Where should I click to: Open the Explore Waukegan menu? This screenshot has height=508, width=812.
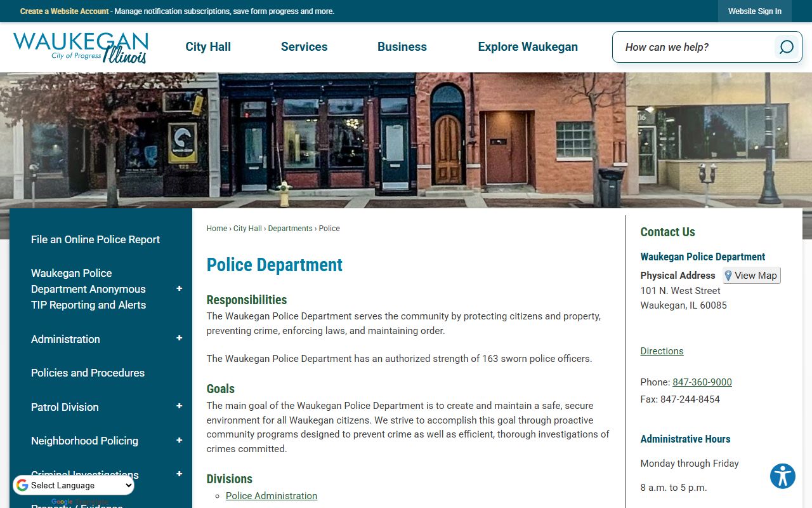(528, 47)
